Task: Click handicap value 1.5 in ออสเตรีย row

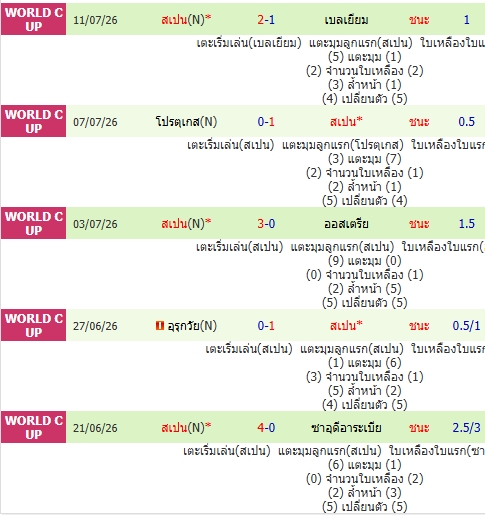Action: [467, 224]
